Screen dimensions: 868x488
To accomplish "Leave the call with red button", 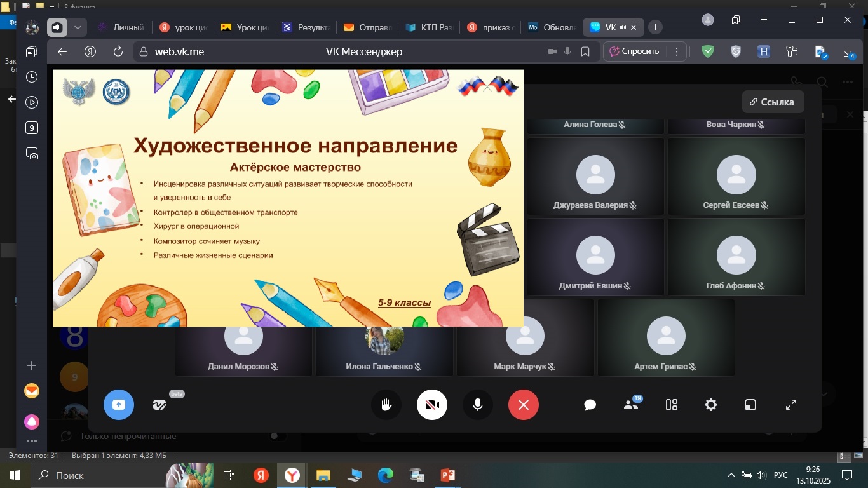I will [524, 405].
